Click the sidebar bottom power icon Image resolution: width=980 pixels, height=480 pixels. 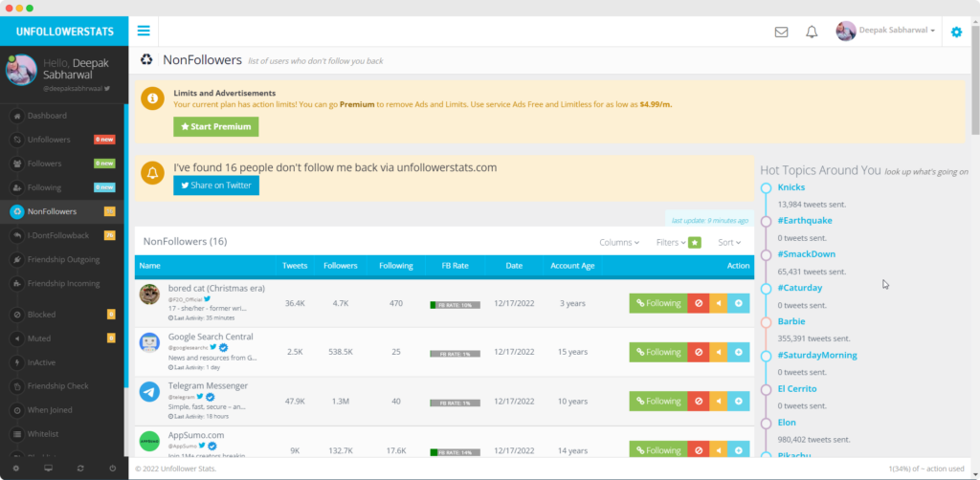113,469
